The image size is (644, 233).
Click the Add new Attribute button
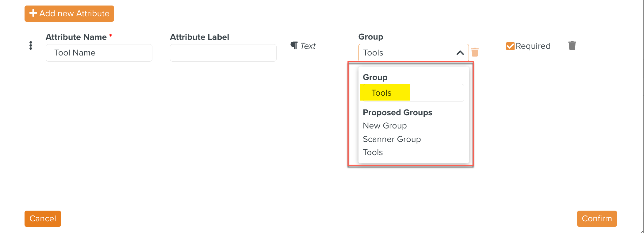69,13
